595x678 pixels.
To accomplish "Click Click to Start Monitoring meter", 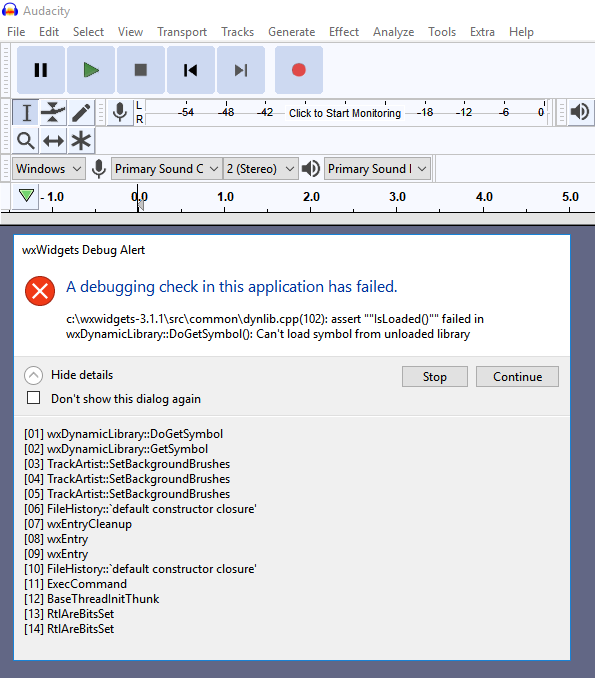I will click(x=345, y=113).
